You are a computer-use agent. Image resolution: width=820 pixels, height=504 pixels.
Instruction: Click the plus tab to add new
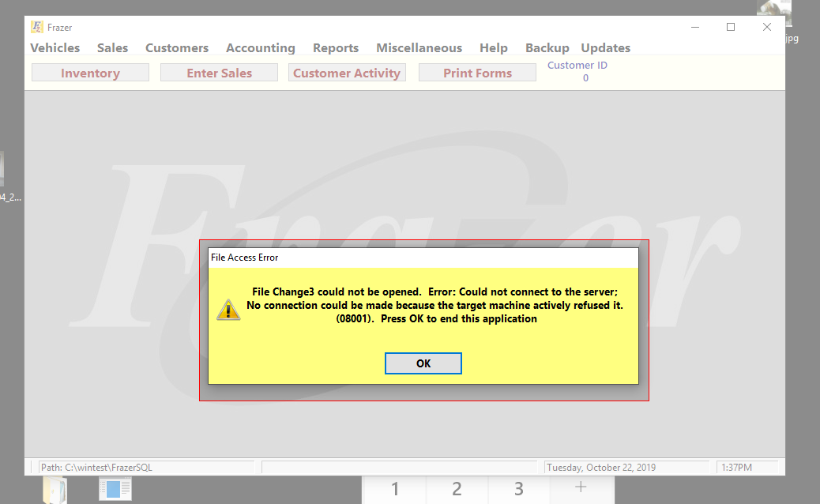tap(581, 487)
